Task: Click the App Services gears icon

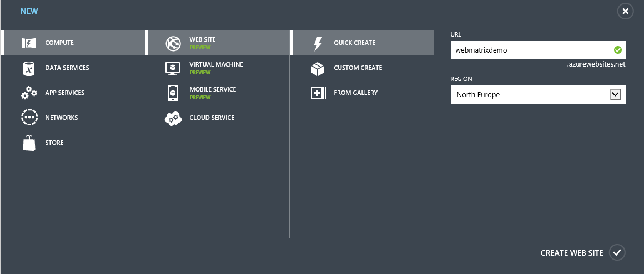Action: pyautogui.click(x=29, y=93)
